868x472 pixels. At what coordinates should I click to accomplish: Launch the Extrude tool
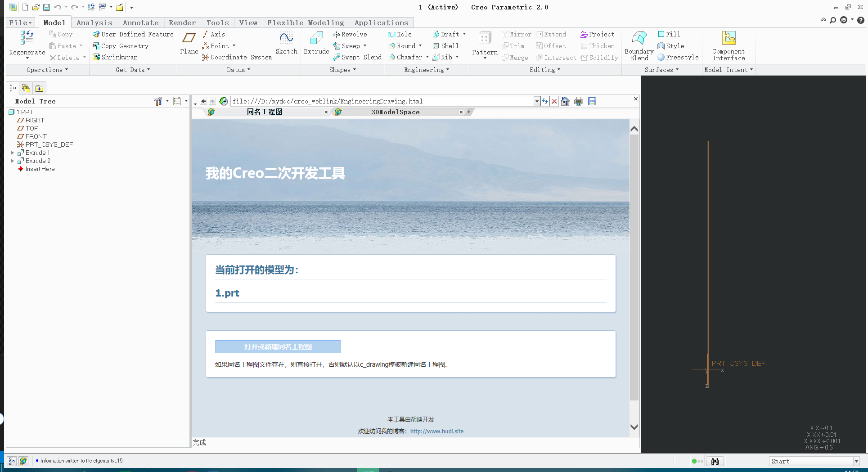point(316,43)
